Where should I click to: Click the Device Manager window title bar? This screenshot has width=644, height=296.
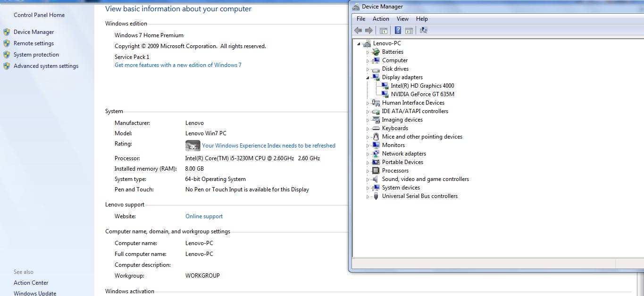point(496,7)
